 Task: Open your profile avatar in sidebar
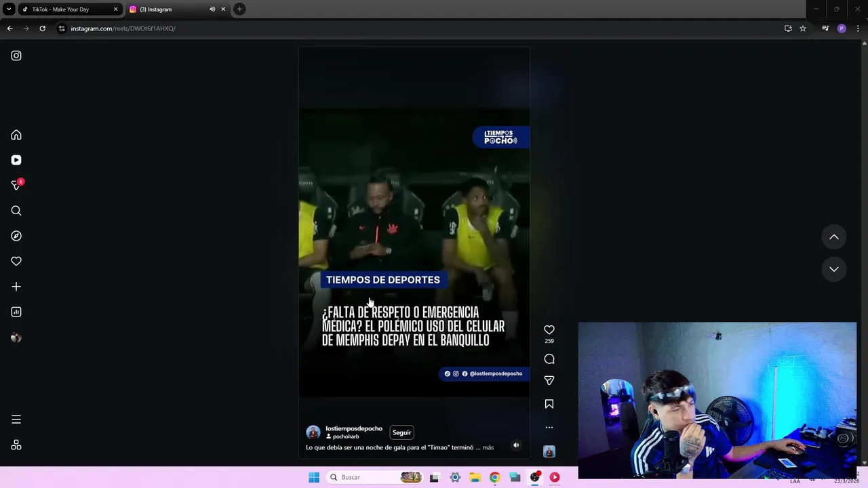(x=16, y=338)
